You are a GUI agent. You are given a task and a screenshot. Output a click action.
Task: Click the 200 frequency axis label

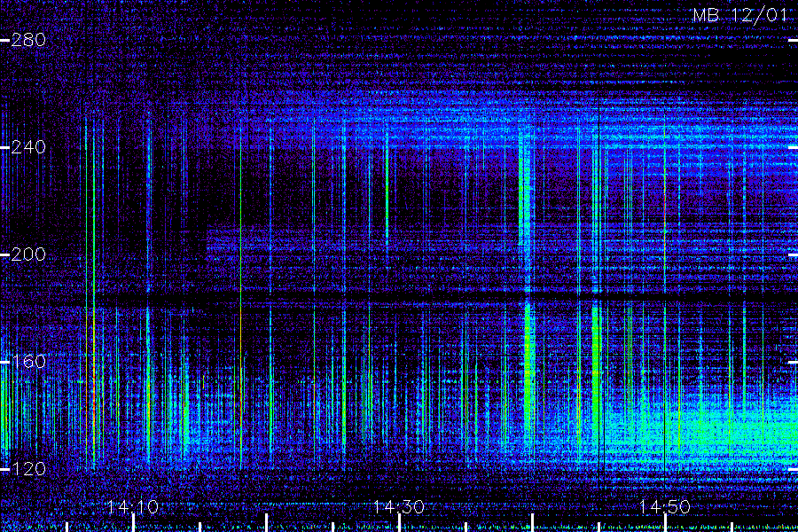28,254
